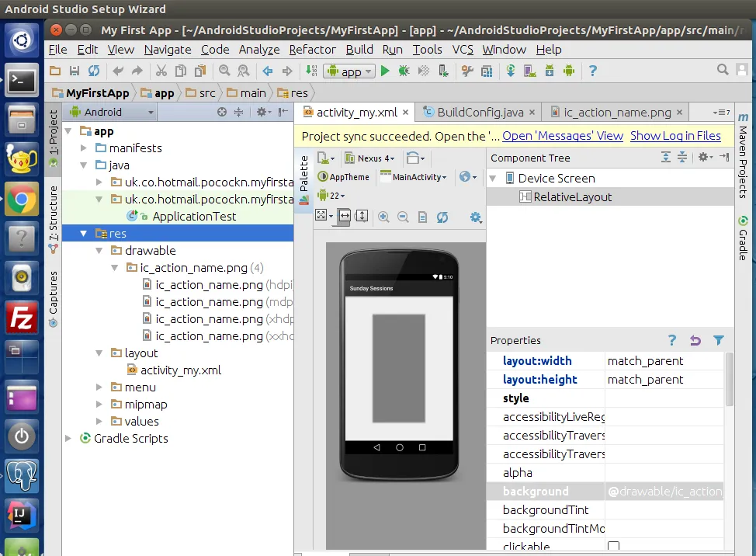Click the Show Log in Files link

tap(675, 136)
